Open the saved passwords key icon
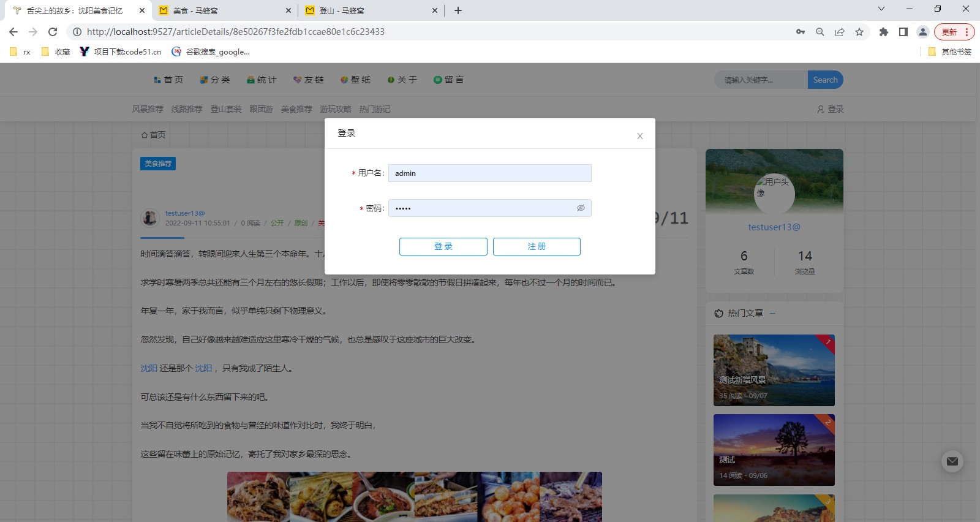980x522 pixels. [x=801, y=32]
